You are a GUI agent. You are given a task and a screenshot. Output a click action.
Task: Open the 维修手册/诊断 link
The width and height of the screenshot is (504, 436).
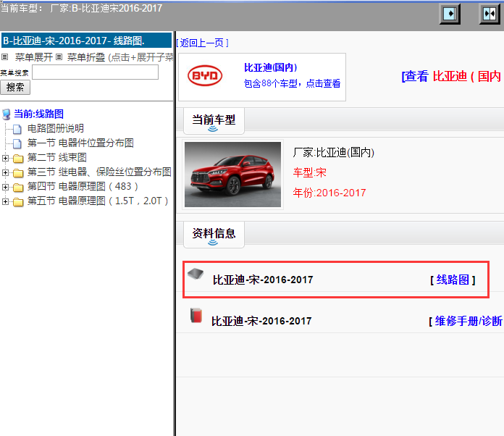point(469,321)
